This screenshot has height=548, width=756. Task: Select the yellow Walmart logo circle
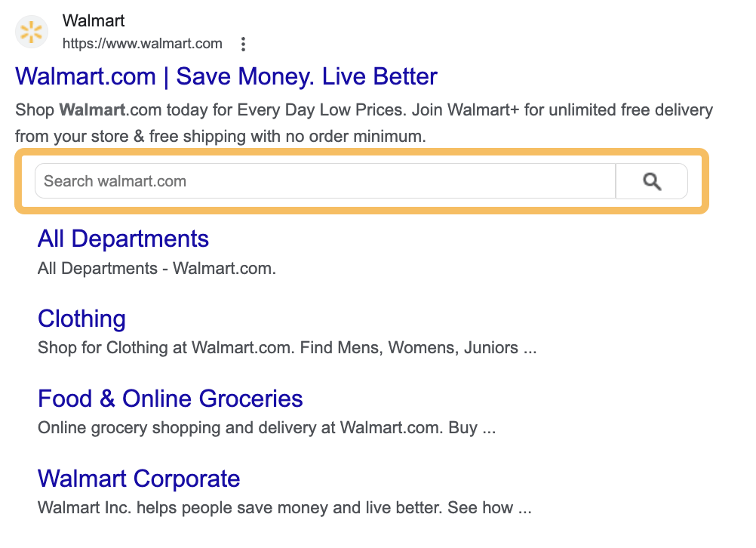pos(31,32)
